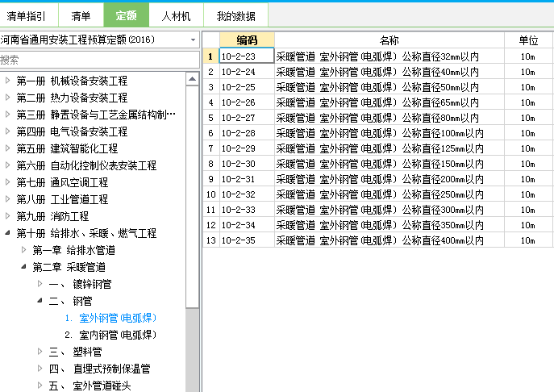Screen dimensions: 554x392
Task: Collapse 第二章 采暖管道 node
Action: [23, 266]
